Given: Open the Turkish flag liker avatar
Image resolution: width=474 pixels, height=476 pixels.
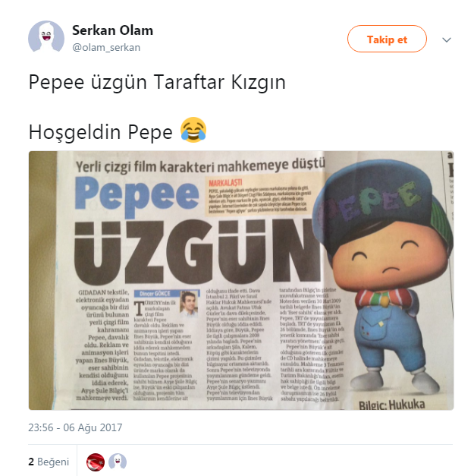Looking at the screenshot, I should 96,462.
